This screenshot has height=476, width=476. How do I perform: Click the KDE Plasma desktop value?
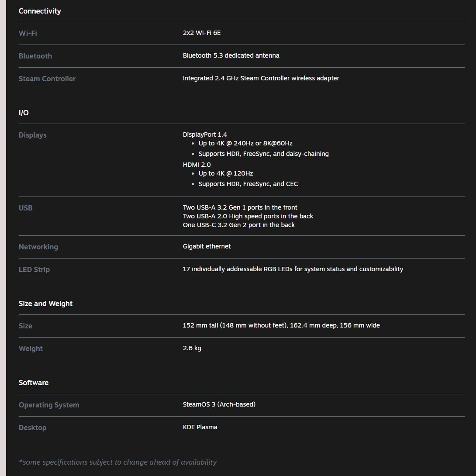tap(200, 427)
